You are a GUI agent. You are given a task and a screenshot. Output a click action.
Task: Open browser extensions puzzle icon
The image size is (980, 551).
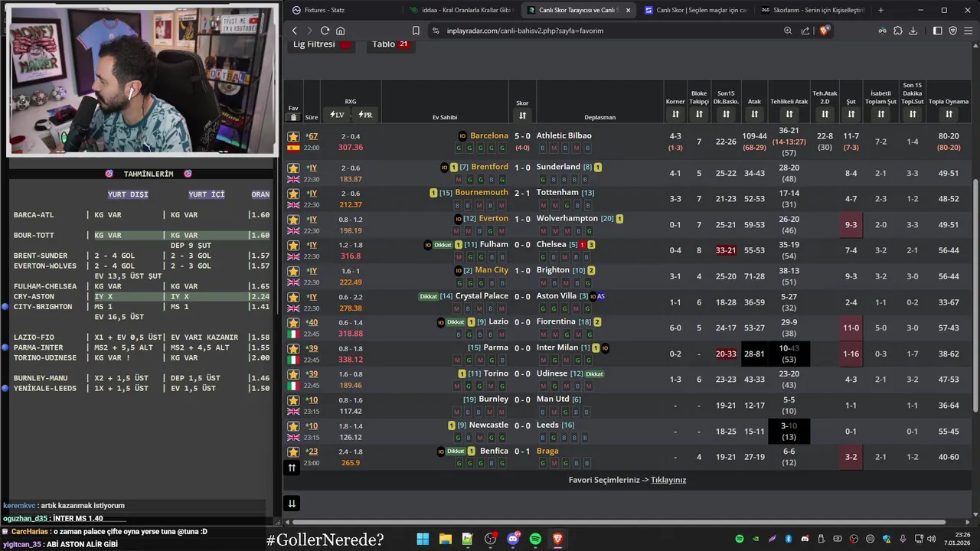(897, 31)
